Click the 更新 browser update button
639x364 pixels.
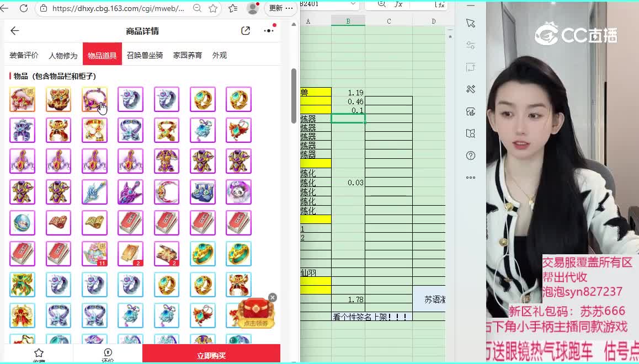[281, 8]
